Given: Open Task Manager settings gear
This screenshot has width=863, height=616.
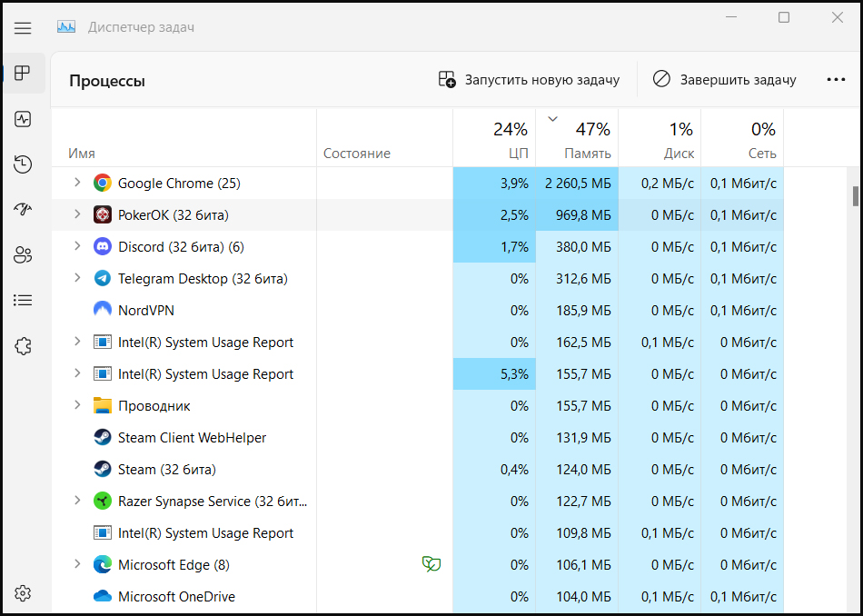Looking at the screenshot, I should 23,593.
